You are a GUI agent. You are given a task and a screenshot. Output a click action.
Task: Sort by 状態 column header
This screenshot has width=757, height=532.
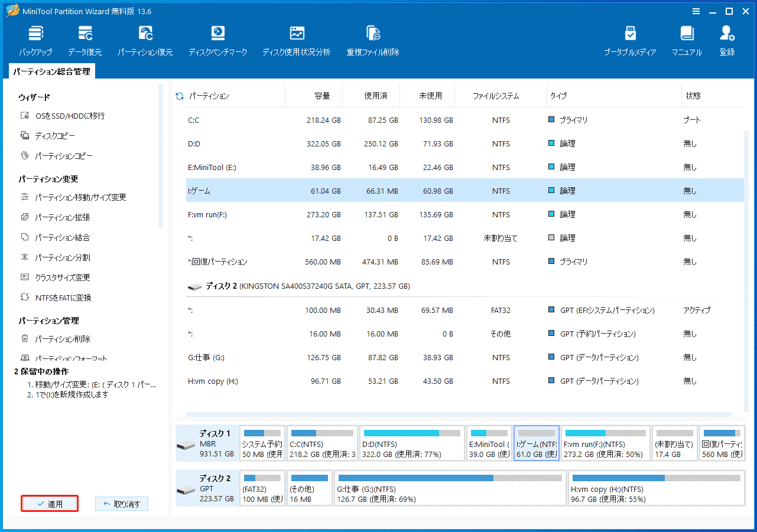(x=693, y=96)
